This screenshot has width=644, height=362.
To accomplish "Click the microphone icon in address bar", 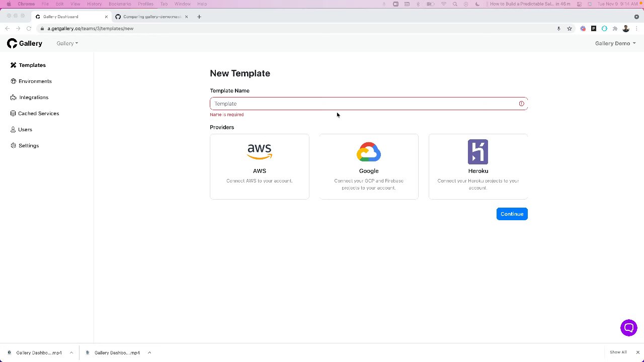I will (x=558, y=29).
